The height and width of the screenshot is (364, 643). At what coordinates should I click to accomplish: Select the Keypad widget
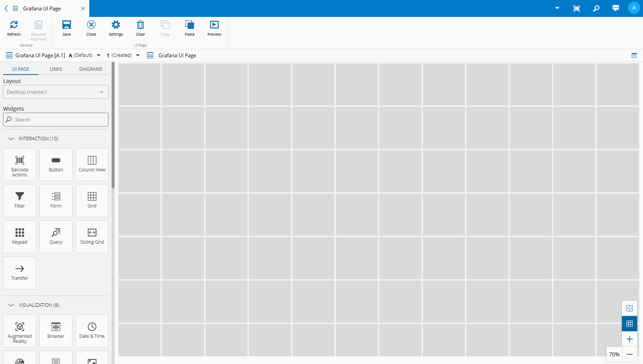tap(20, 237)
